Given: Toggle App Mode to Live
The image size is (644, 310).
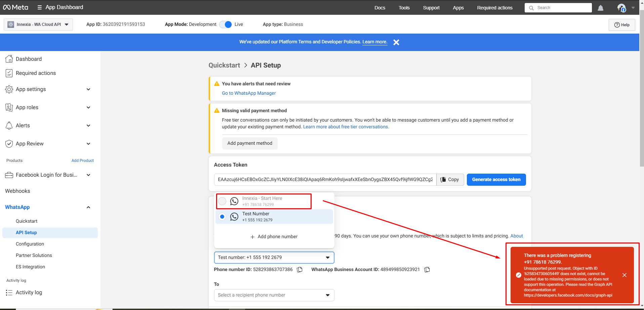Looking at the screenshot, I should pyautogui.click(x=226, y=25).
